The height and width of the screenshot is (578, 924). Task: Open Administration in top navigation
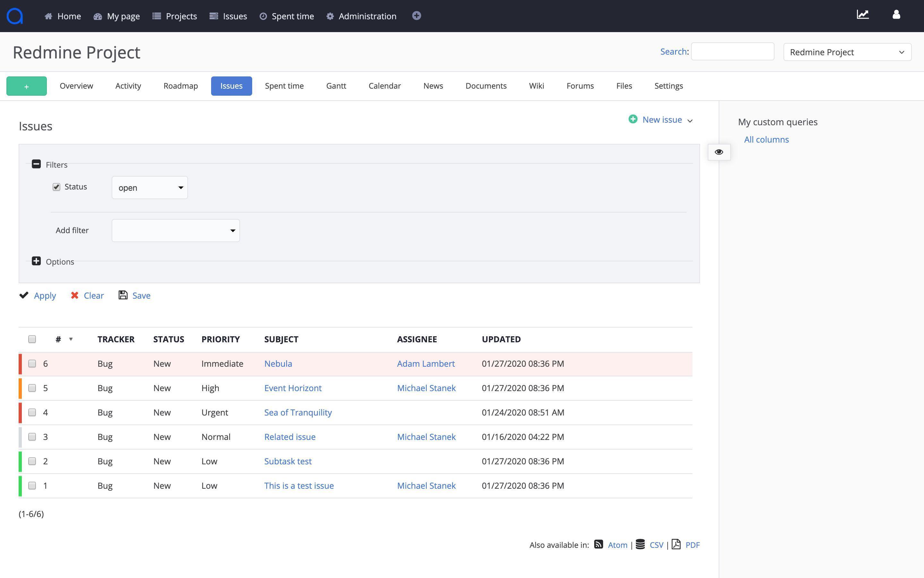click(x=361, y=16)
